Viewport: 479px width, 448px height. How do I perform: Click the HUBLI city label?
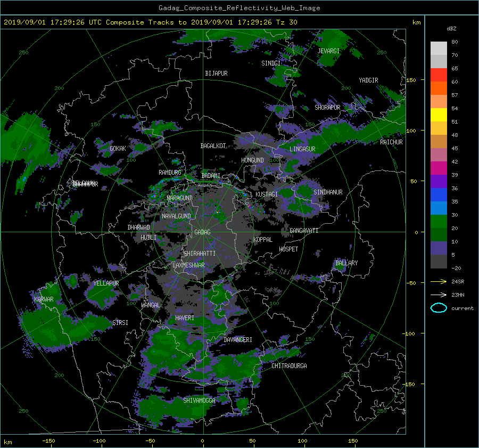[148, 238]
